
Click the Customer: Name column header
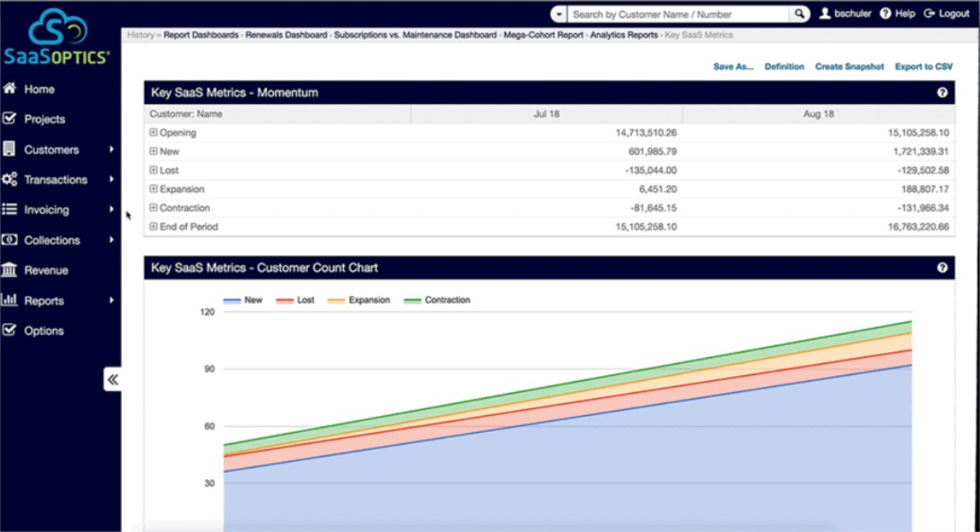click(278, 113)
